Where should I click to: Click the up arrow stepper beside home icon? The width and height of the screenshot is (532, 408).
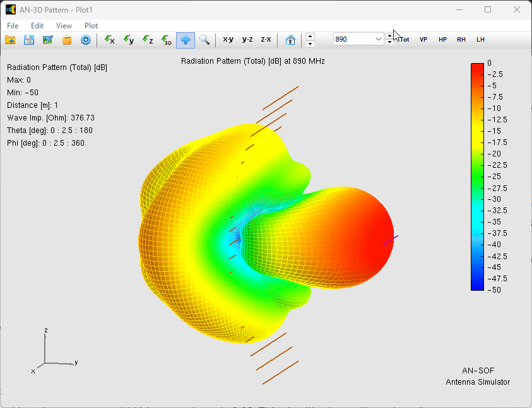click(310, 36)
